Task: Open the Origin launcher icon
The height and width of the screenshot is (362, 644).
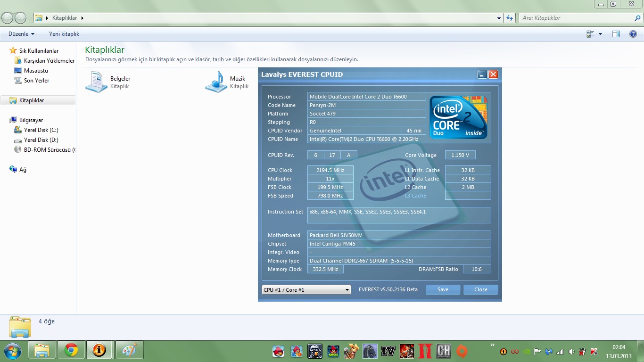Action: click(x=462, y=351)
